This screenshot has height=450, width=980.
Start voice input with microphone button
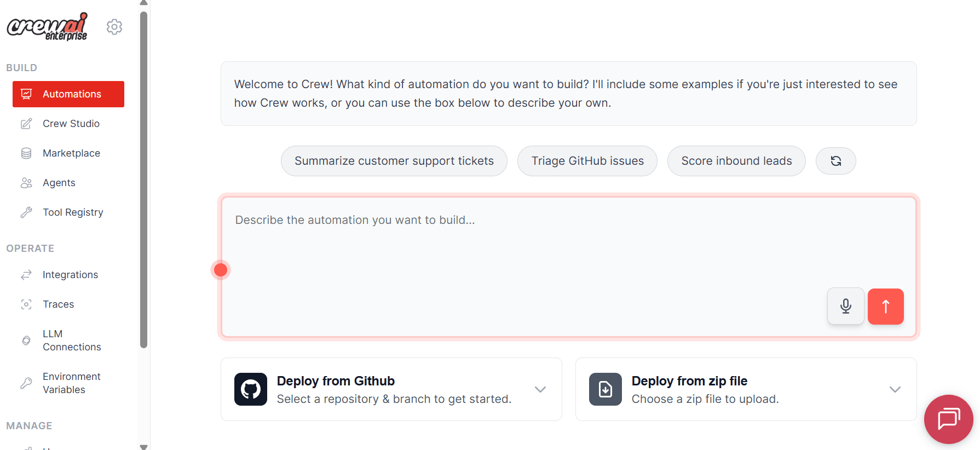pyautogui.click(x=846, y=306)
